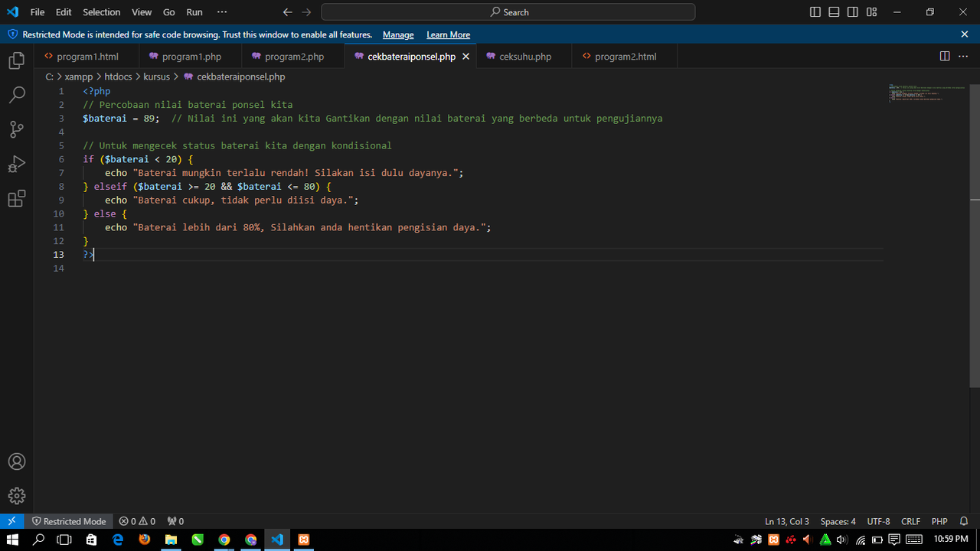Image resolution: width=980 pixels, height=551 pixels.
Task: Click cekbateraiponsel.php in the breadcrumb
Action: point(240,77)
